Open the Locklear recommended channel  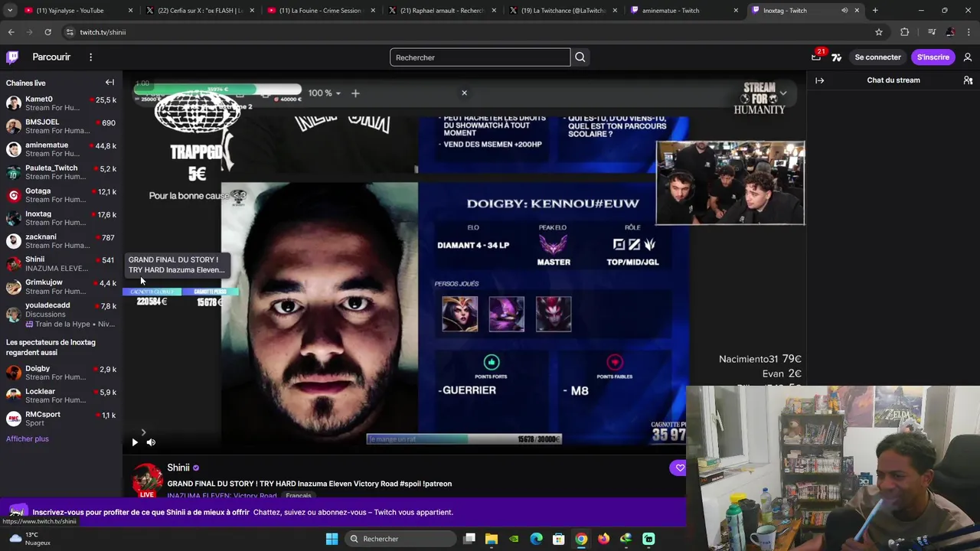(x=61, y=396)
